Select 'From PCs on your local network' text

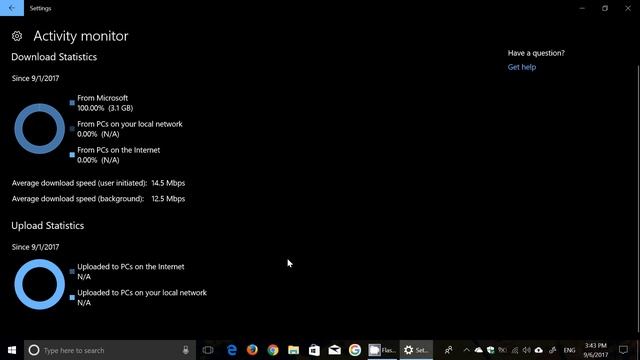pos(130,124)
